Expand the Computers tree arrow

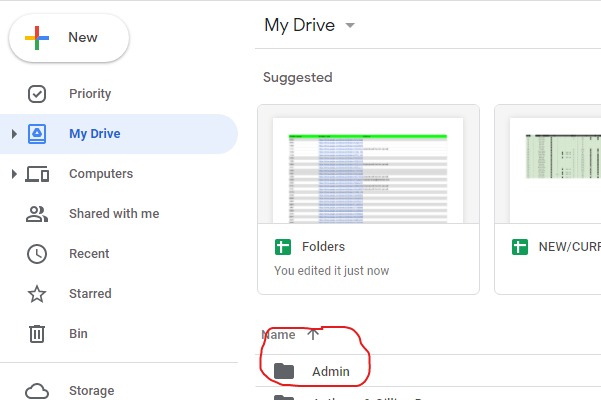(x=14, y=174)
